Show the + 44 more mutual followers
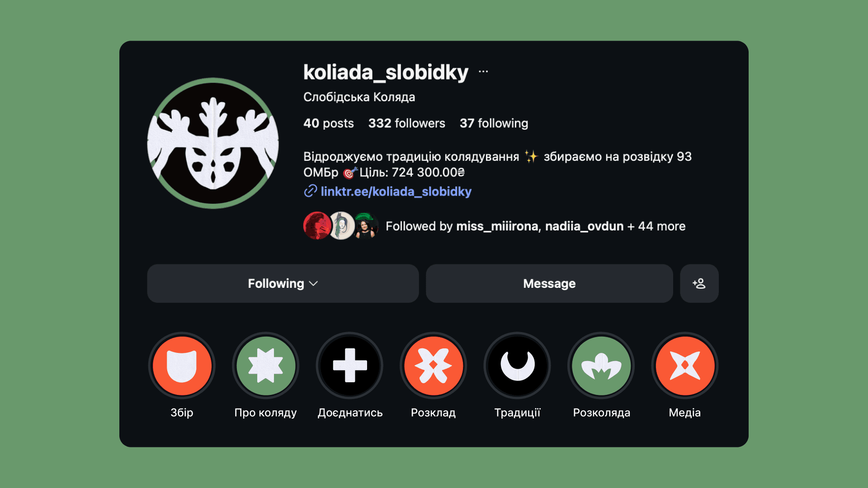 click(656, 226)
